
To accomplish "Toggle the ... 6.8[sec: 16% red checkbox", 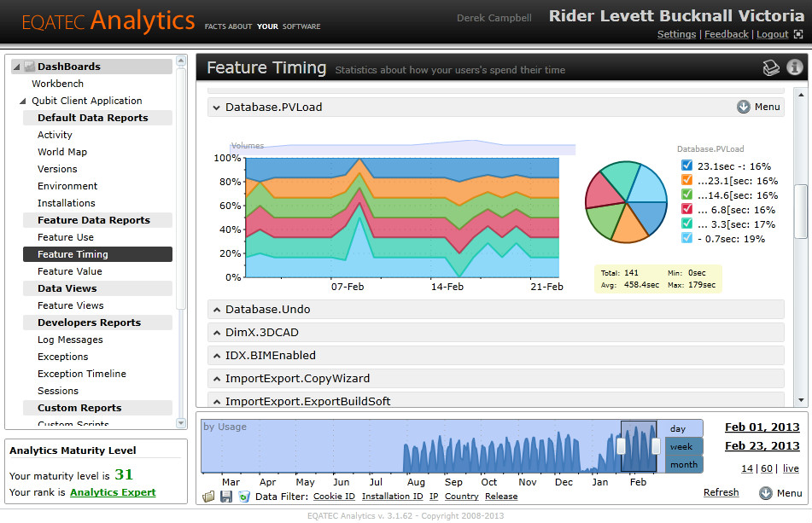I will coord(686,209).
